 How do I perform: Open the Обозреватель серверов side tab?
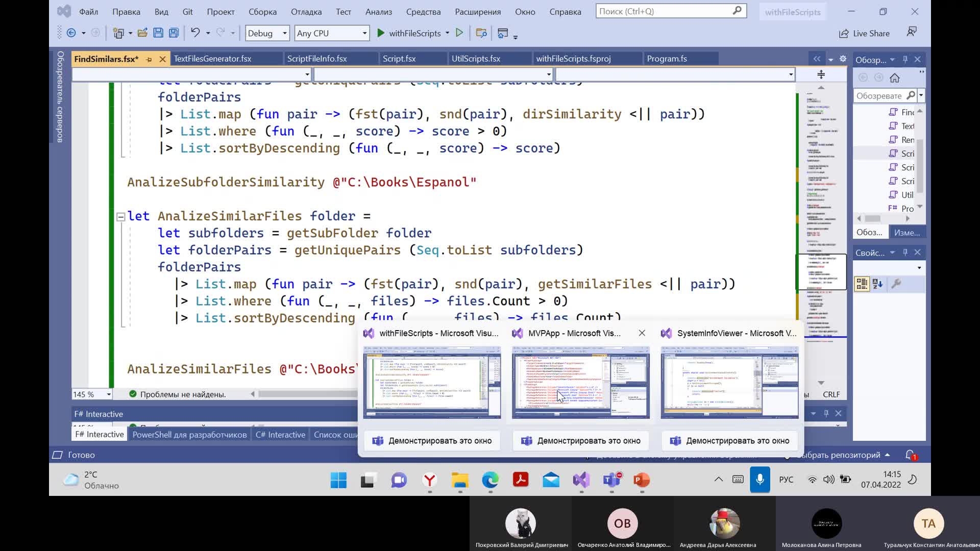pos(60,97)
